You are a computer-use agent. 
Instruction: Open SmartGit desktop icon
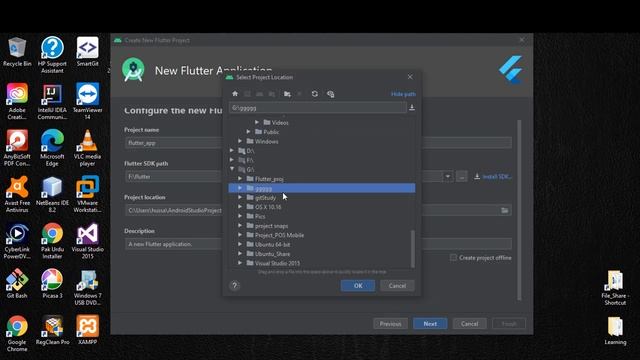click(87, 52)
